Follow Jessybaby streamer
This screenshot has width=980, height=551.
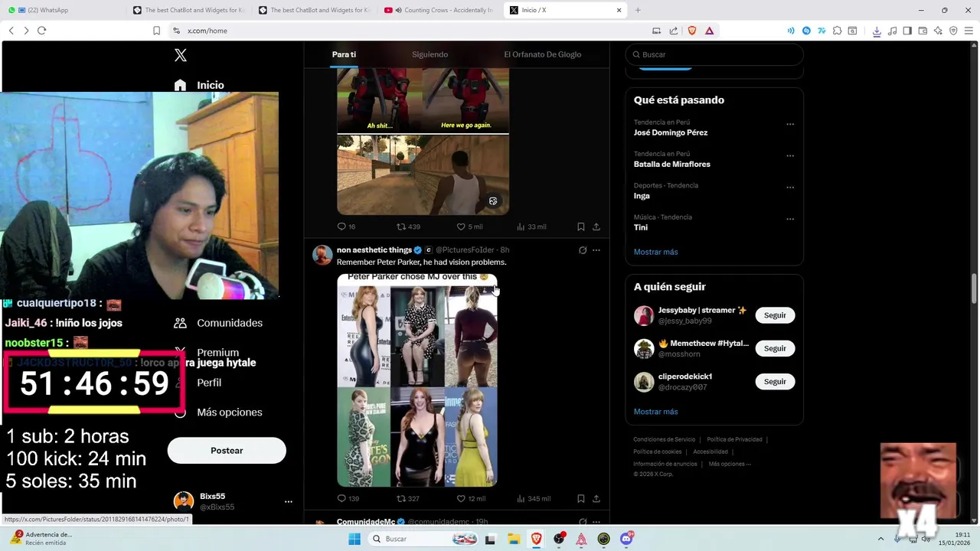[775, 315]
